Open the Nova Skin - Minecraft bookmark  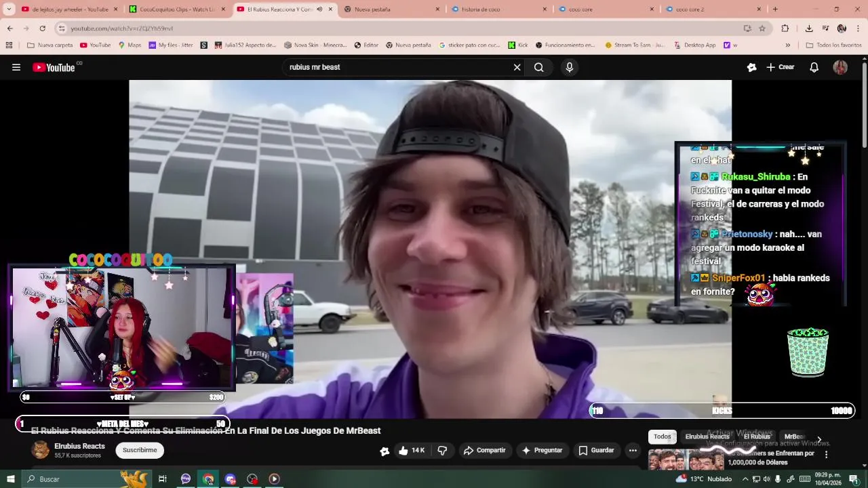(315, 45)
